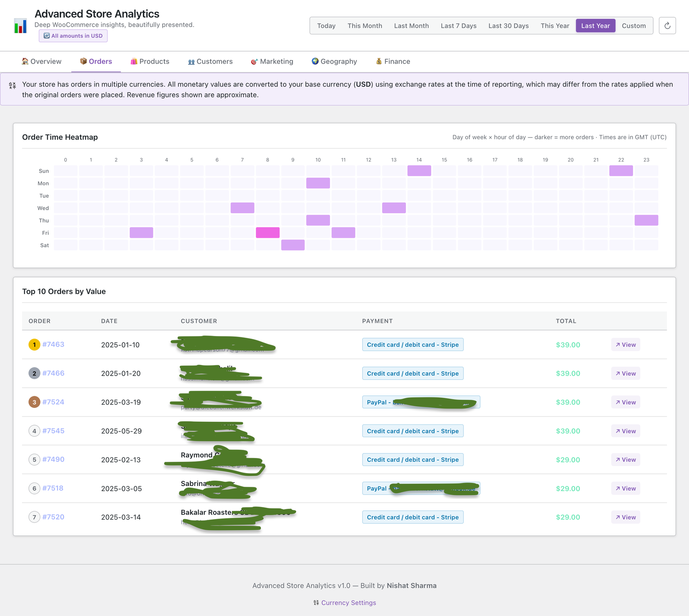View order #7545 details
The width and height of the screenshot is (689, 616).
point(626,431)
